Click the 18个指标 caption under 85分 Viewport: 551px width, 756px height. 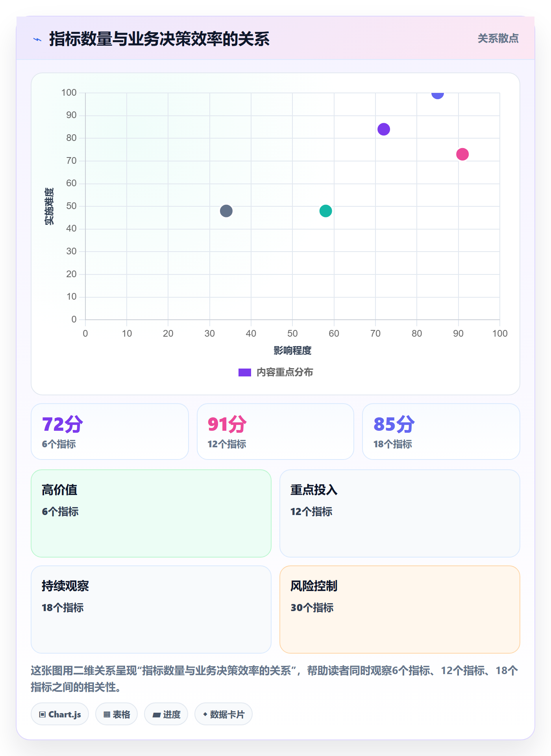[x=393, y=444]
